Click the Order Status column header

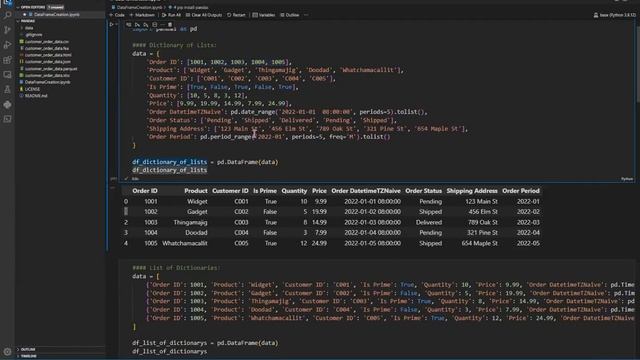(x=423, y=191)
